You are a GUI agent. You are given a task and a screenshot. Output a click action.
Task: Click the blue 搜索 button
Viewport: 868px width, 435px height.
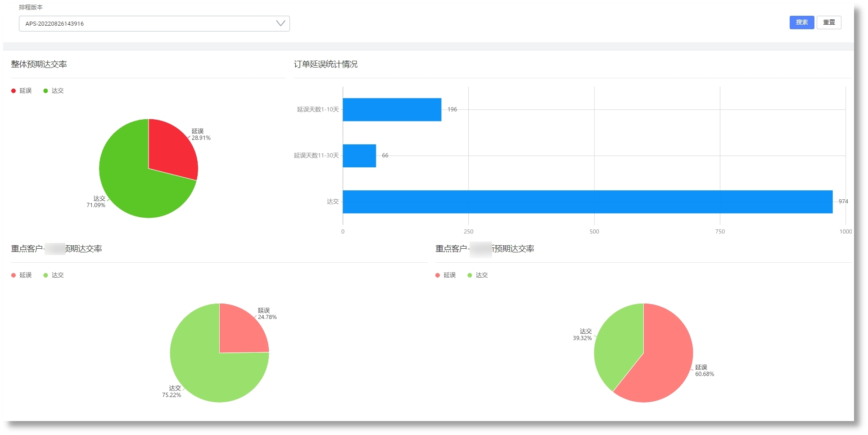801,22
